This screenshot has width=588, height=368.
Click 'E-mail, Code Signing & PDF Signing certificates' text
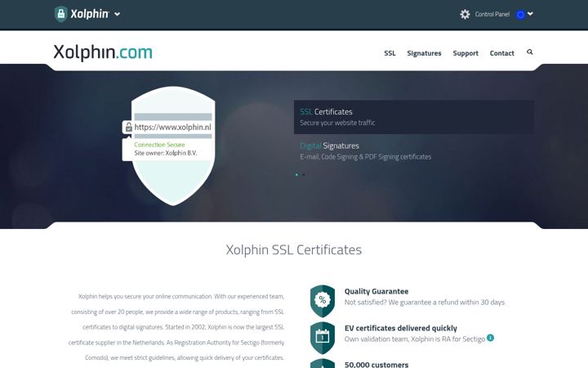[x=365, y=157]
